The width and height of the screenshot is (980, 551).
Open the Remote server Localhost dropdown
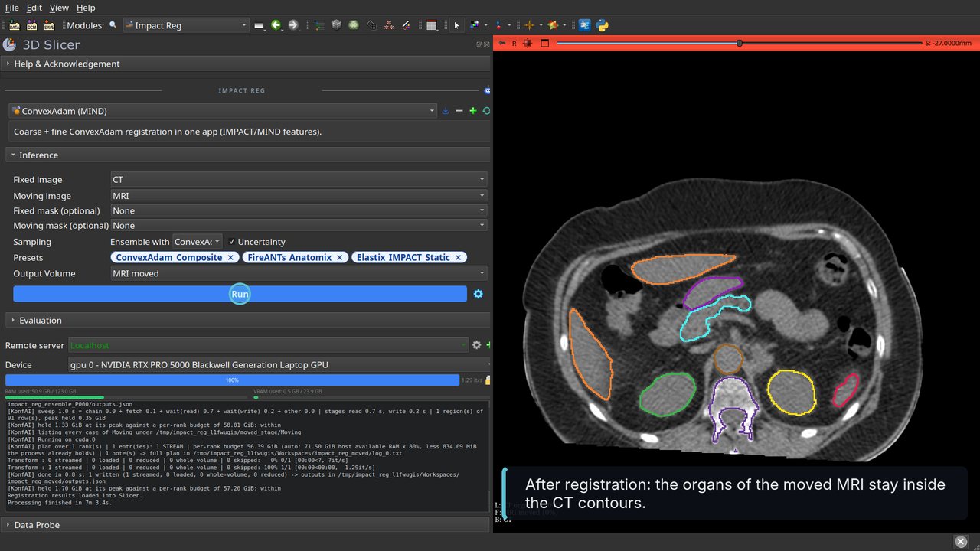(268, 345)
